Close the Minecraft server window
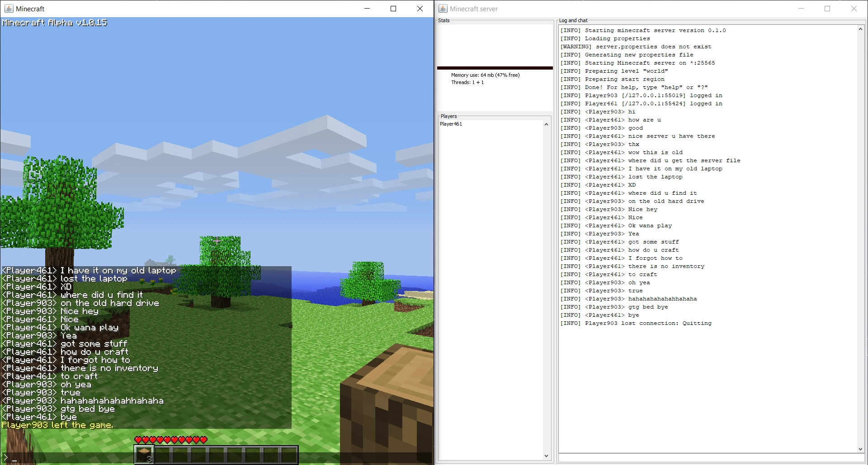Screen dimensions: 868x465 [854, 9]
